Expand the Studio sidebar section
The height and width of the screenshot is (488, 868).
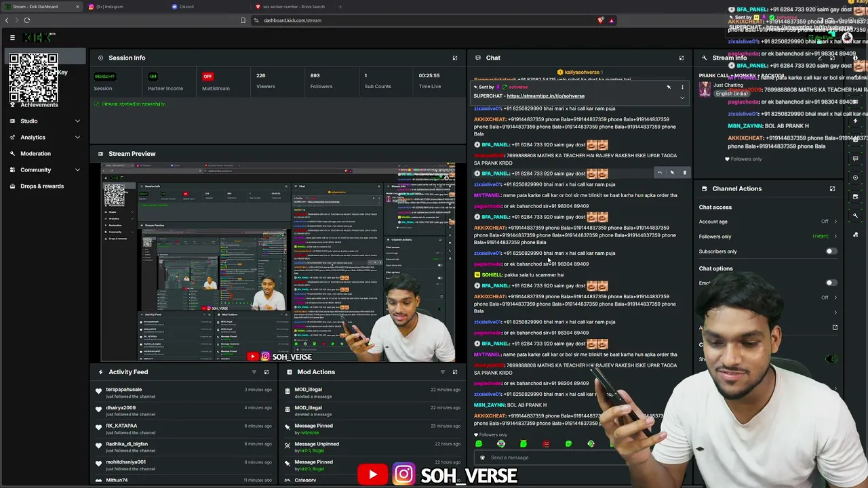[x=45, y=121]
